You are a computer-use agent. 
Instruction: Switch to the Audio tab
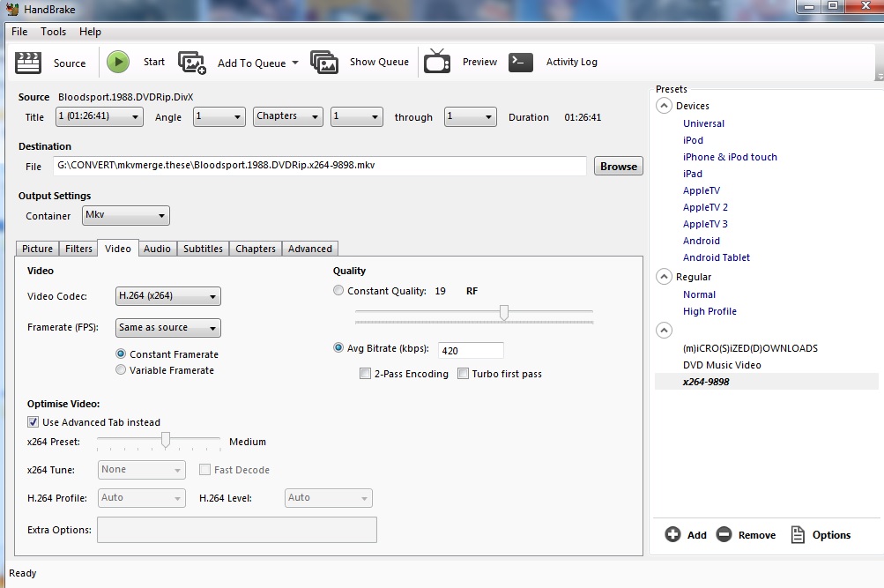point(157,249)
